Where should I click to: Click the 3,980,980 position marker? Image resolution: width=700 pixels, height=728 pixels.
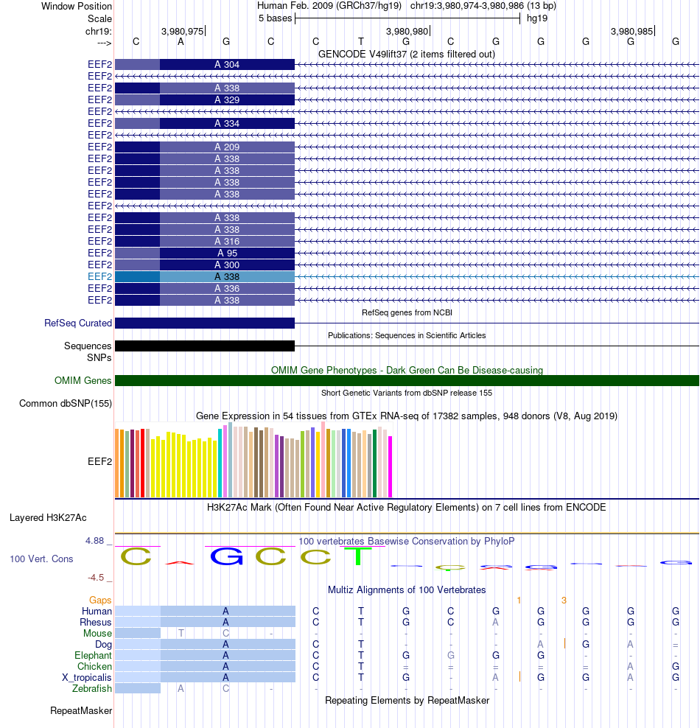[407, 32]
